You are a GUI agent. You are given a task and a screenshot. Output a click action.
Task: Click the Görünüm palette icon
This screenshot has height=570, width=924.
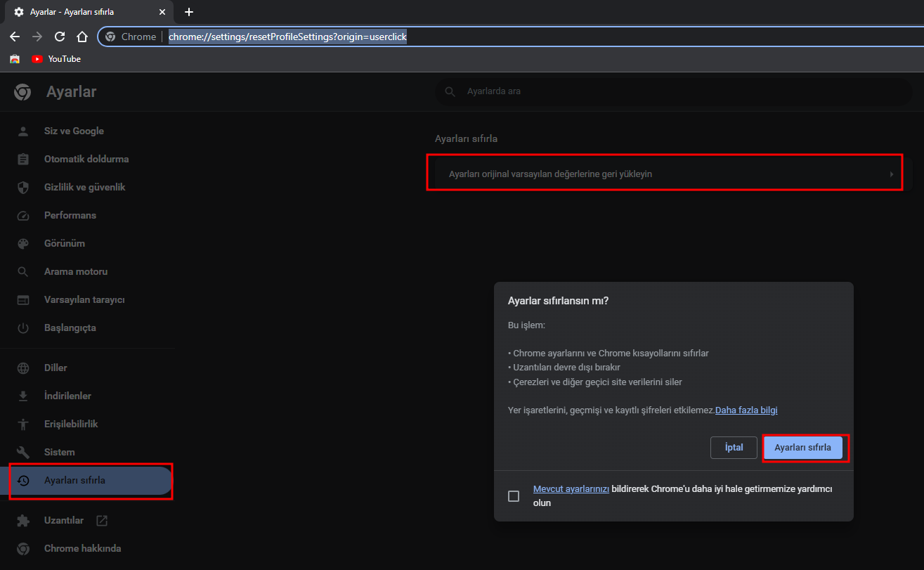tap(23, 243)
